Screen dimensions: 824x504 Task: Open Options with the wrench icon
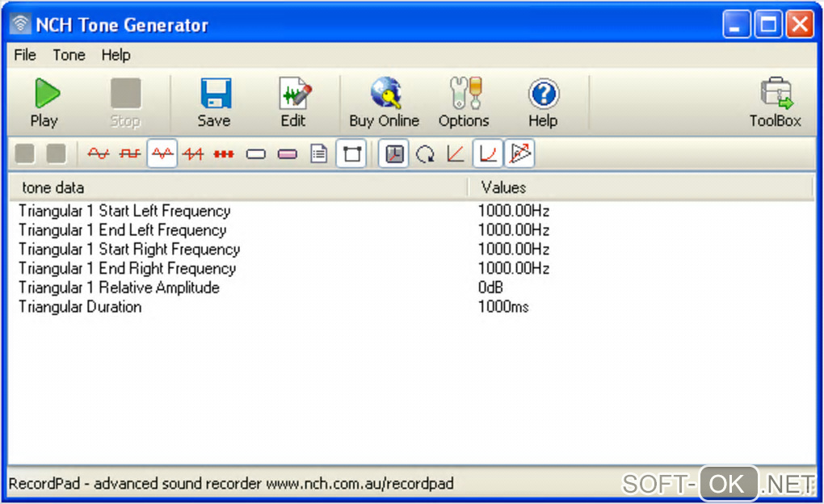tap(464, 103)
